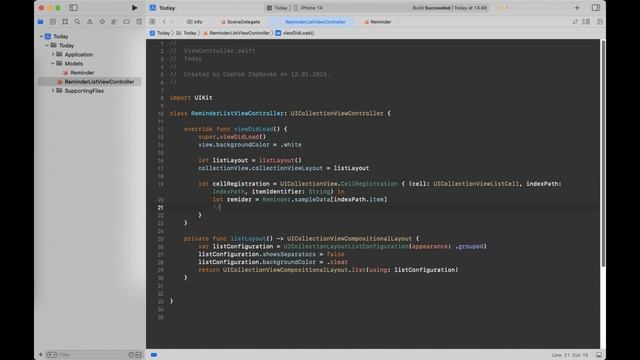Click Today project in jump bar

[x=160, y=33]
